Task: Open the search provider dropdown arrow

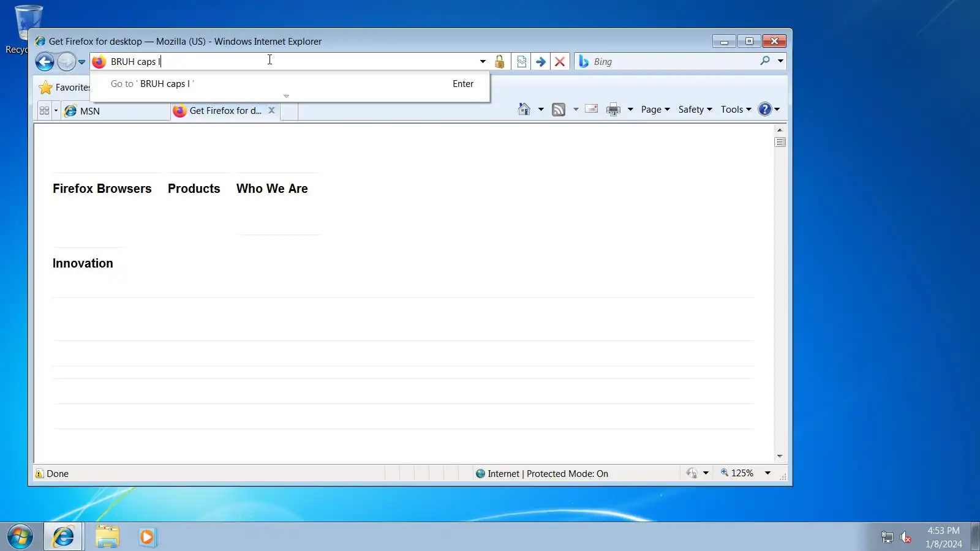Action: [780, 61]
